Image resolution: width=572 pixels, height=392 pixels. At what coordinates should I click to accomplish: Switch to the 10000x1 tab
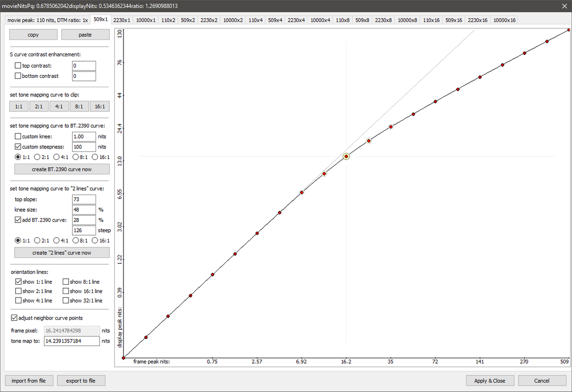(x=146, y=20)
